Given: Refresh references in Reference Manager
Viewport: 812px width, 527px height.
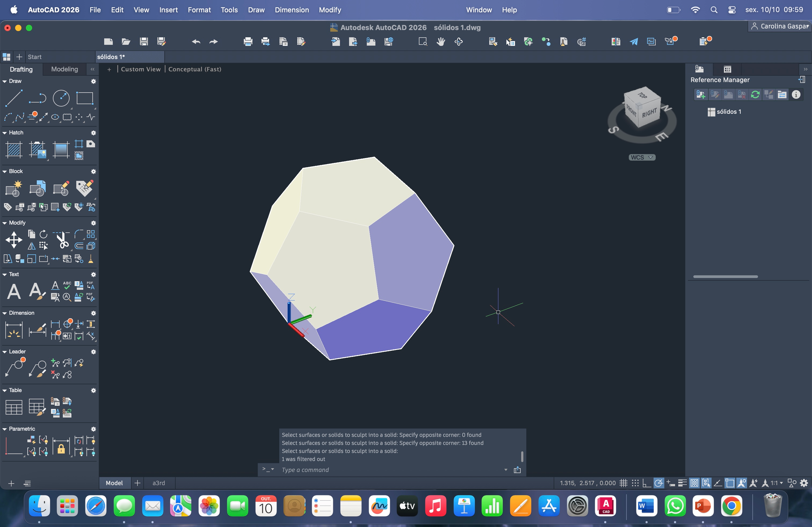Looking at the screenshot, I should click(755, 94).
